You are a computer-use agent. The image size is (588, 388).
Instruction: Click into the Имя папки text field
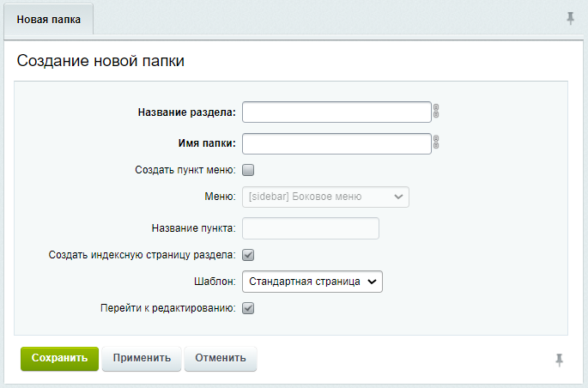336,142
